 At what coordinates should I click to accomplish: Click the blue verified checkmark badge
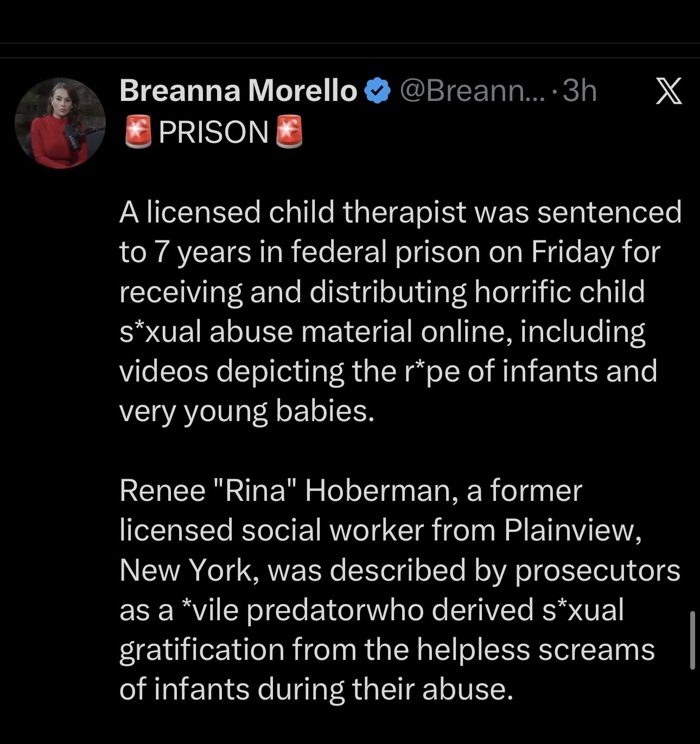click(379, 91)
